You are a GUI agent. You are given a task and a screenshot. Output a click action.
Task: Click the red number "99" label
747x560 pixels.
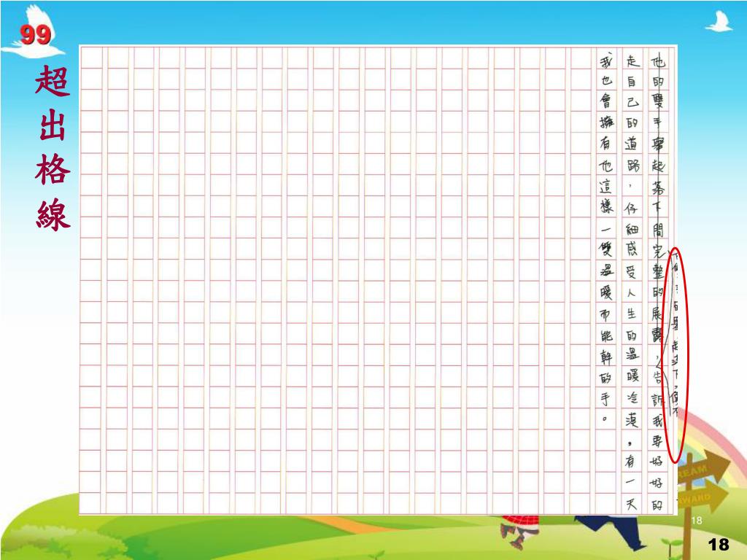(x=35, y=35)
